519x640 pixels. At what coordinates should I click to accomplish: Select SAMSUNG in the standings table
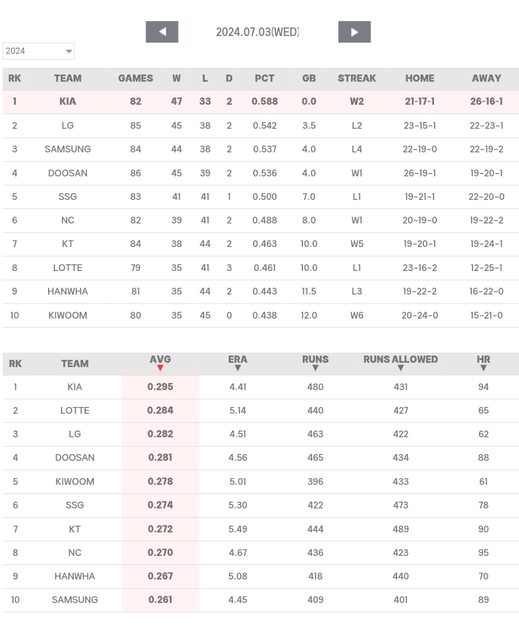(x=68, y=149)
